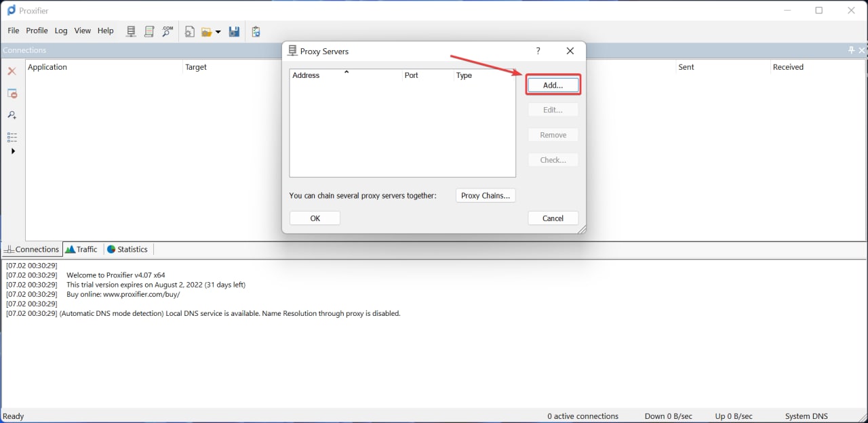Click the list view sidebar icon
The width and height of the screenshot is (868, 423).
tap(12, 137)
